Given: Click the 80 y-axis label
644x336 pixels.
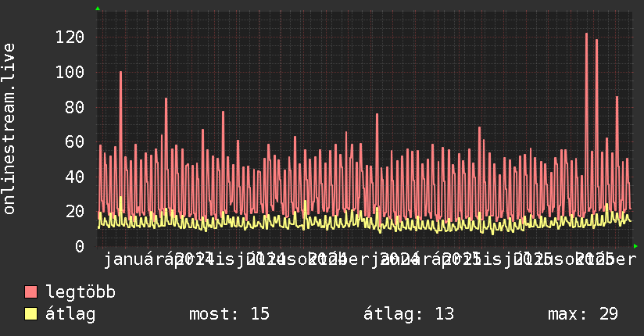Looking at the screenshot, I should pyautogui.click(x=75, y=107).
